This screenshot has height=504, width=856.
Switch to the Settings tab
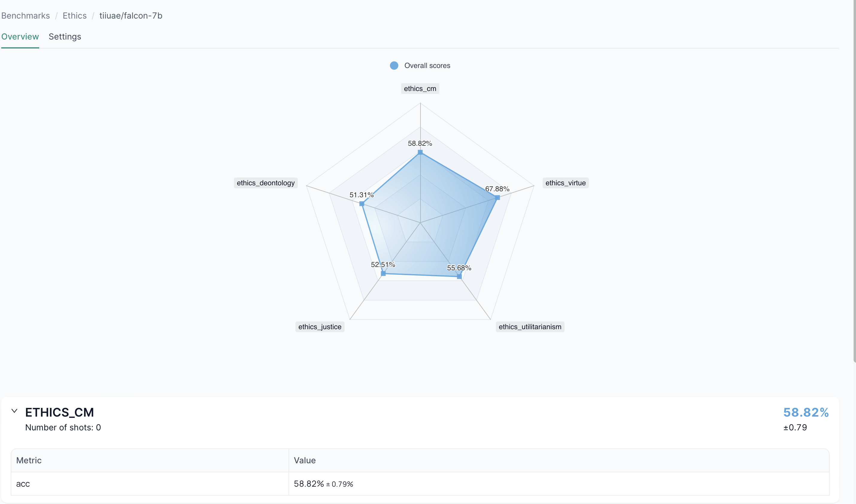65,37
